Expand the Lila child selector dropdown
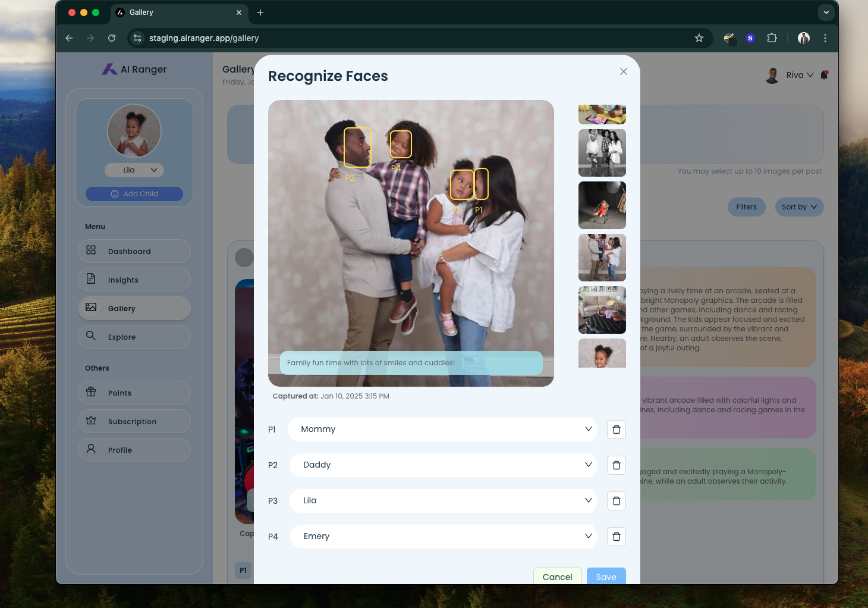The height and width of the screenshot is (608, 868). tap(134, 170)
